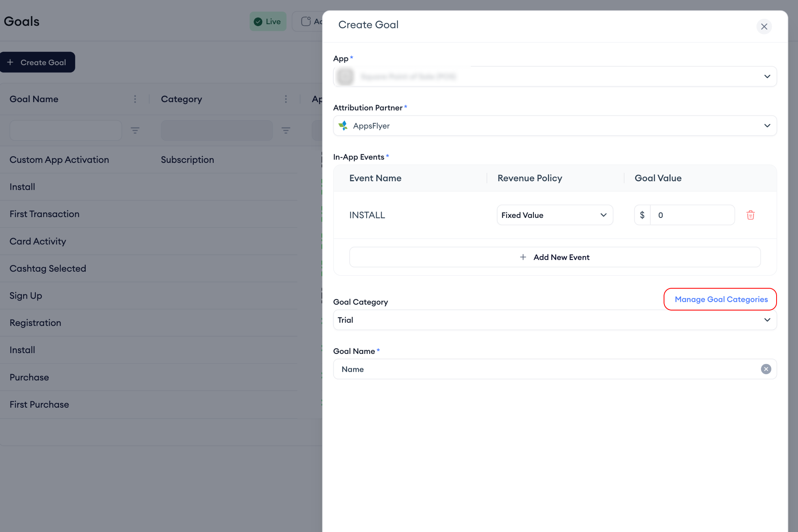Click Manage Goal Categories link
The image size is (798, 532).
click(x=721, y=299)
